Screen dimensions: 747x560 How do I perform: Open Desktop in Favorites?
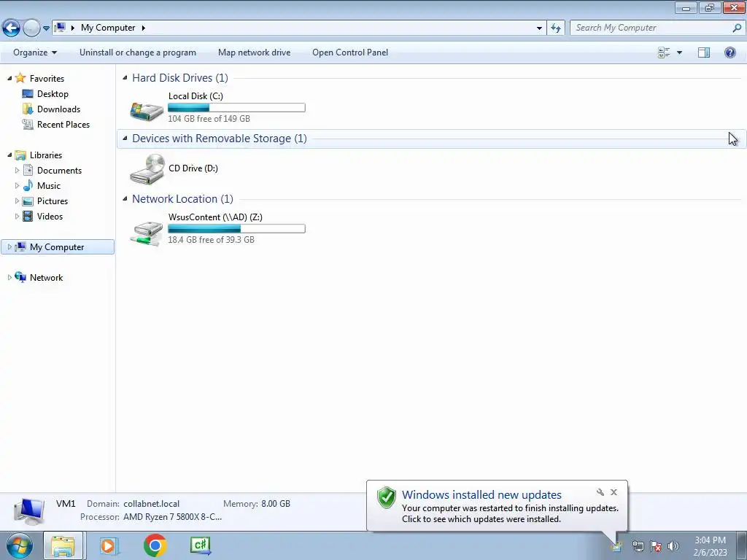click(53, 94)
